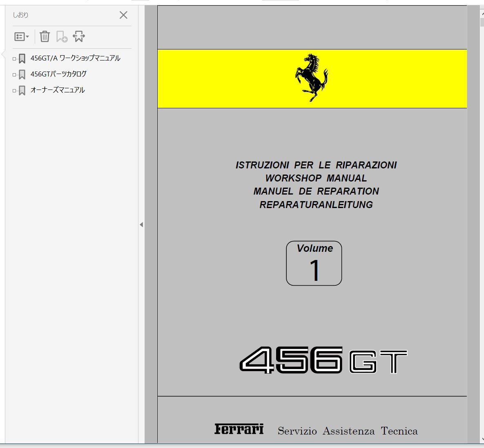Expand the 456GTパーツカタログ bookmark node
This screenshot has width=484, height=448.
(x=14, y=75)
